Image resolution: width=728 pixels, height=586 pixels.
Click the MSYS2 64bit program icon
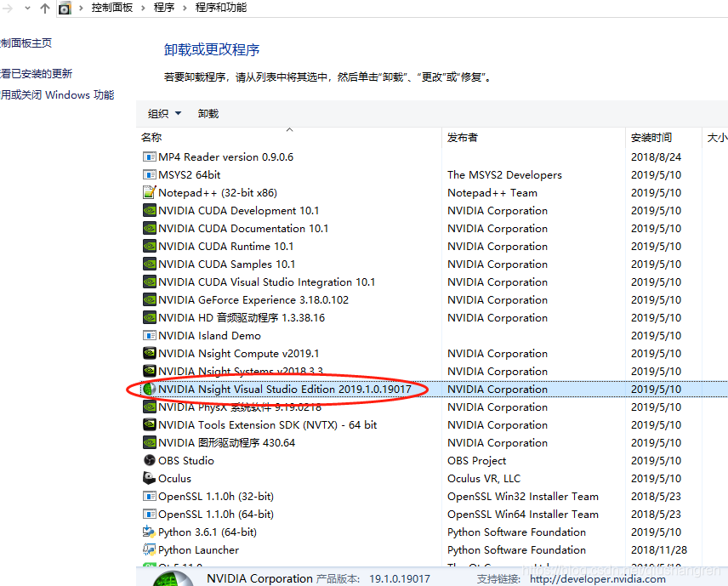click(149, 175)
